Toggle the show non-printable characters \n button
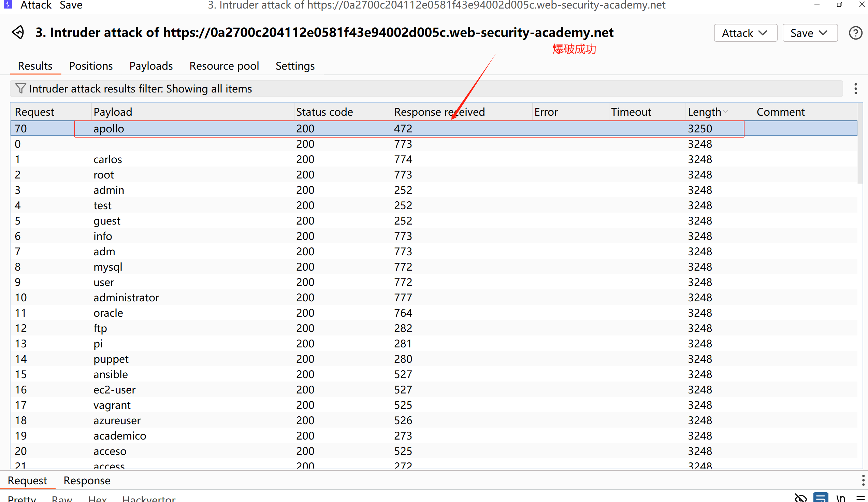 [840, 498]
